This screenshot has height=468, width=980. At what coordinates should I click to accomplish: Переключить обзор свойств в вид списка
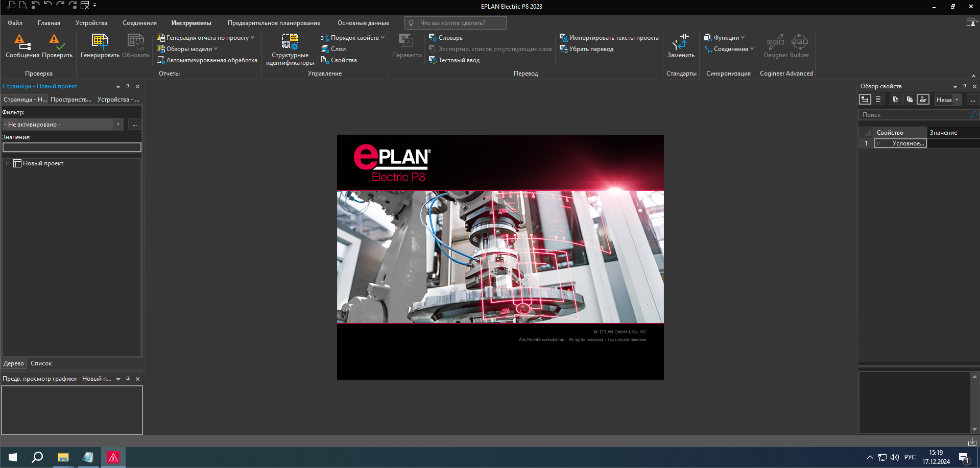(877, 99)
